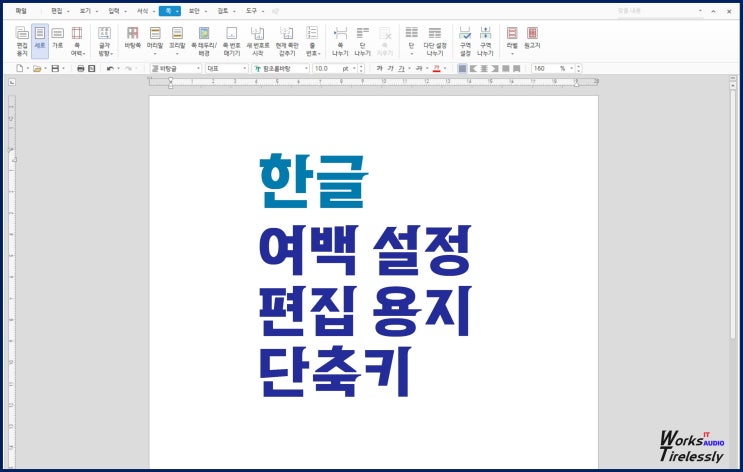Open the 도구 menu
Image resolution: width=743 pixels, height=472 pixels.
254,11
